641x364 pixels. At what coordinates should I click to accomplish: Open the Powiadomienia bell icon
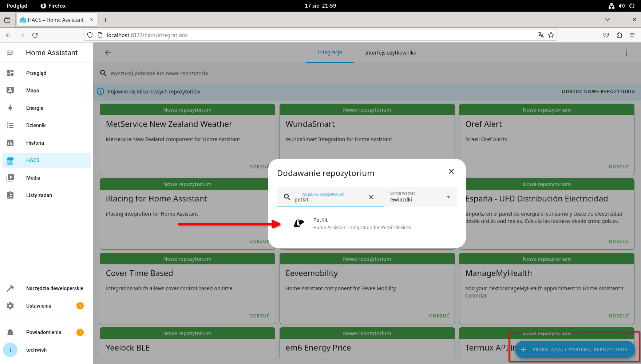pos(10,332)
